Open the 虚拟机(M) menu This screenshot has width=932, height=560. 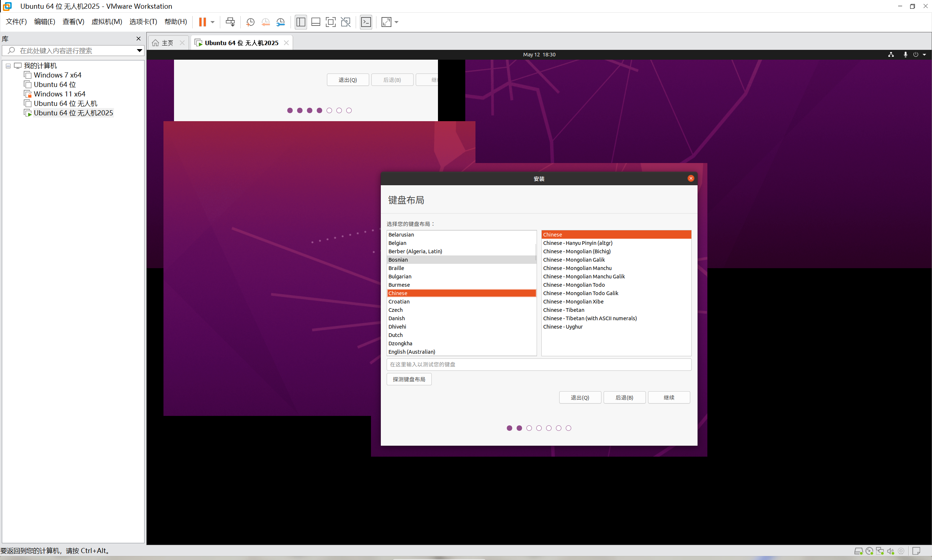107,21
